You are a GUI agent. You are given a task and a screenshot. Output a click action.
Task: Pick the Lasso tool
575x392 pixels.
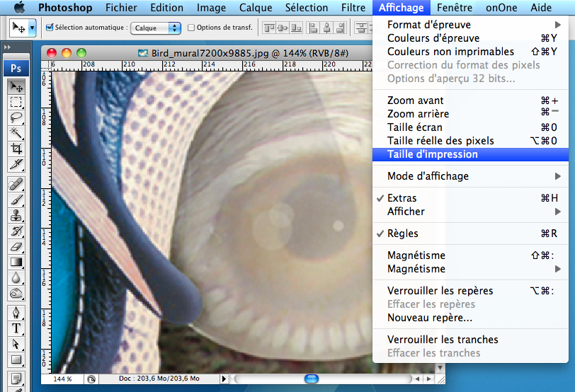click(x=16, y=117)
